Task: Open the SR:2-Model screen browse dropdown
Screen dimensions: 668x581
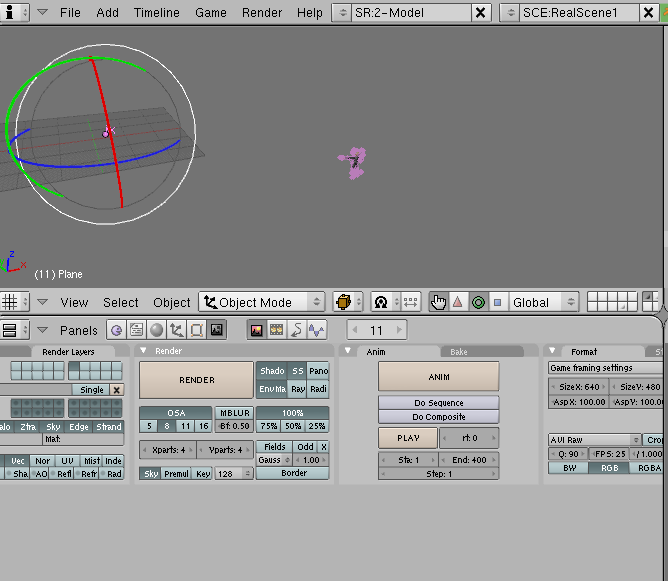Action: point(342,13)
